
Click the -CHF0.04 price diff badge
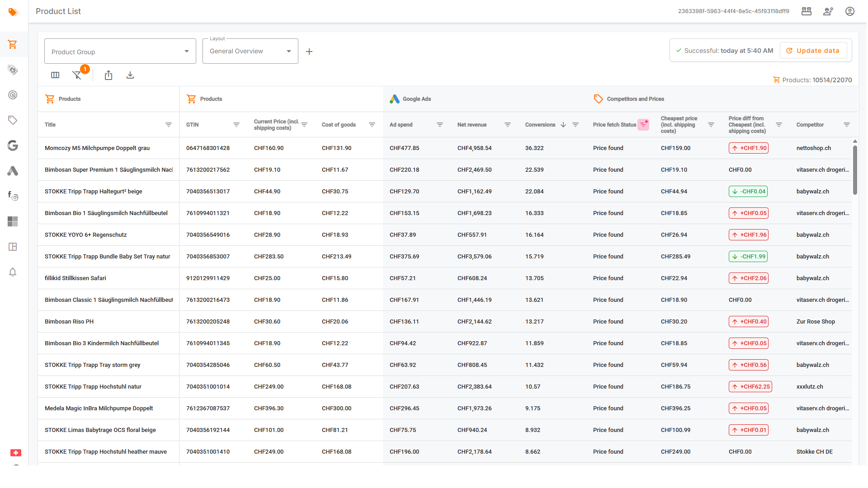click(748, 192)
